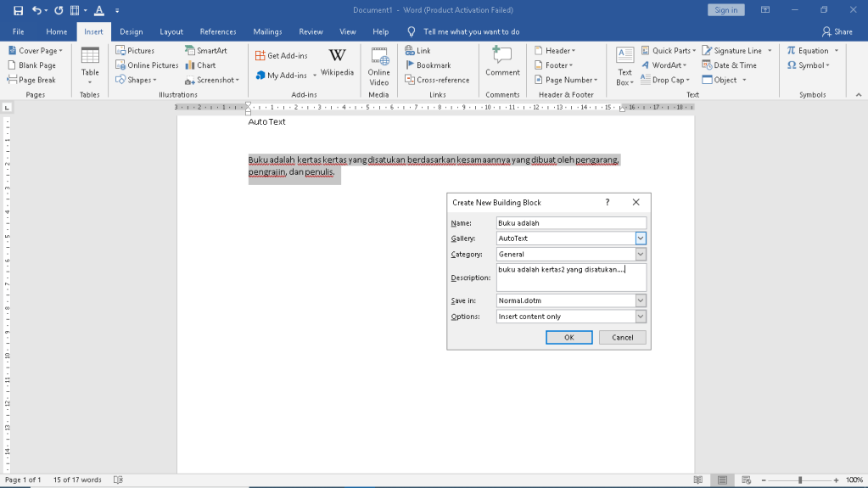Insert a Text Box
This screenshot has width=868, height=488.
tap(624, 65)
